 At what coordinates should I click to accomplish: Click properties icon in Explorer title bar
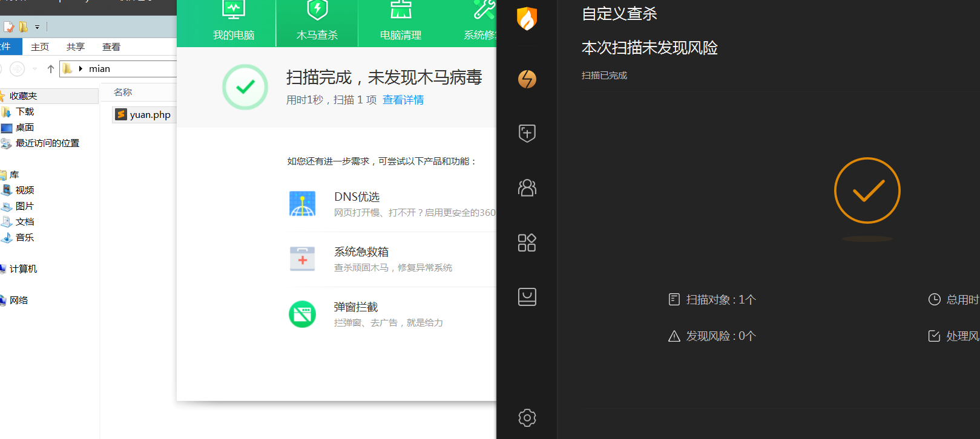9,27
